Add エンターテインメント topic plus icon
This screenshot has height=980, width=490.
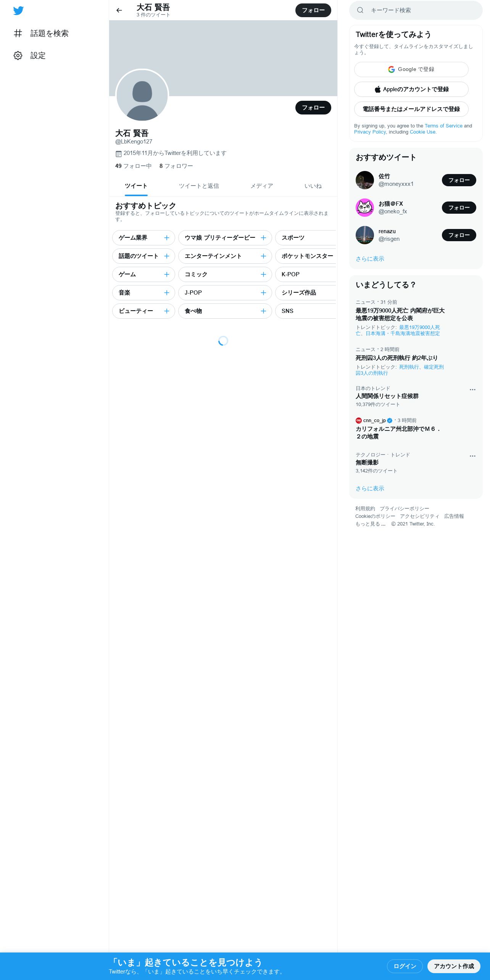tap(263, 256)
